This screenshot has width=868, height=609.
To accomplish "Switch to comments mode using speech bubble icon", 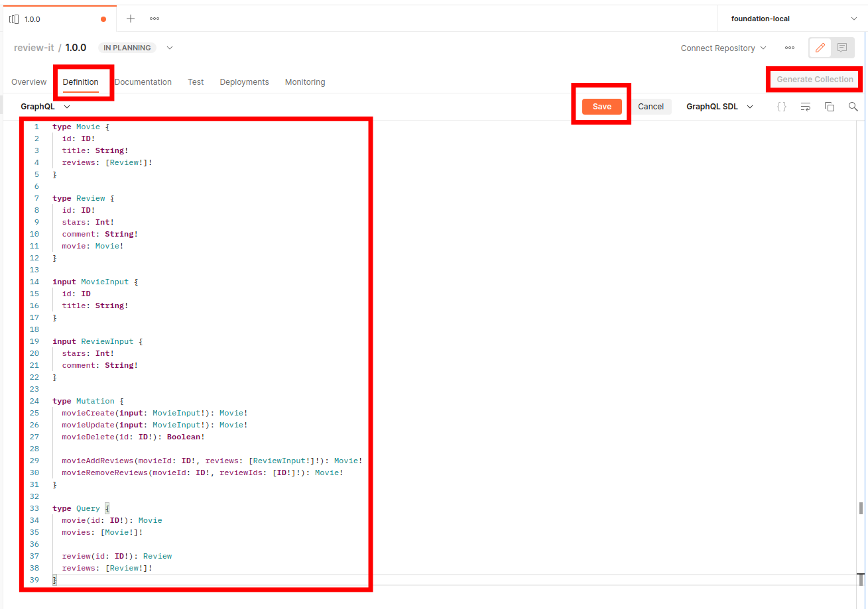I will pos(842,48).
